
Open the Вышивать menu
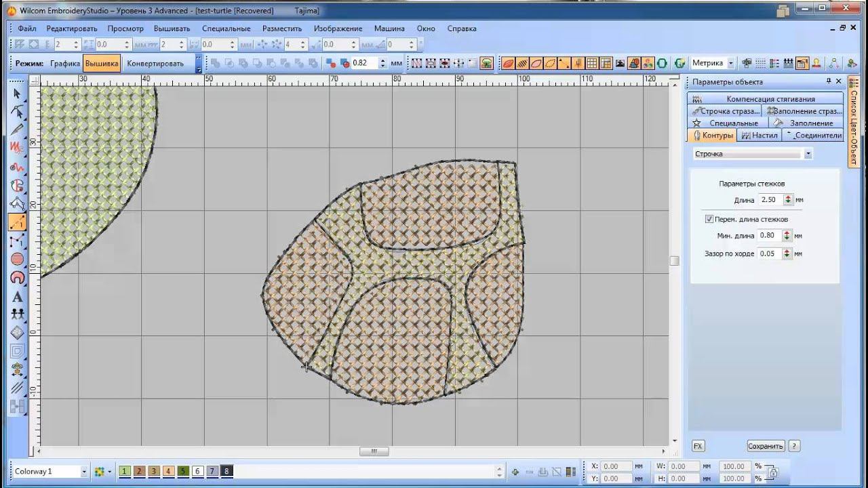pos(172,28)
